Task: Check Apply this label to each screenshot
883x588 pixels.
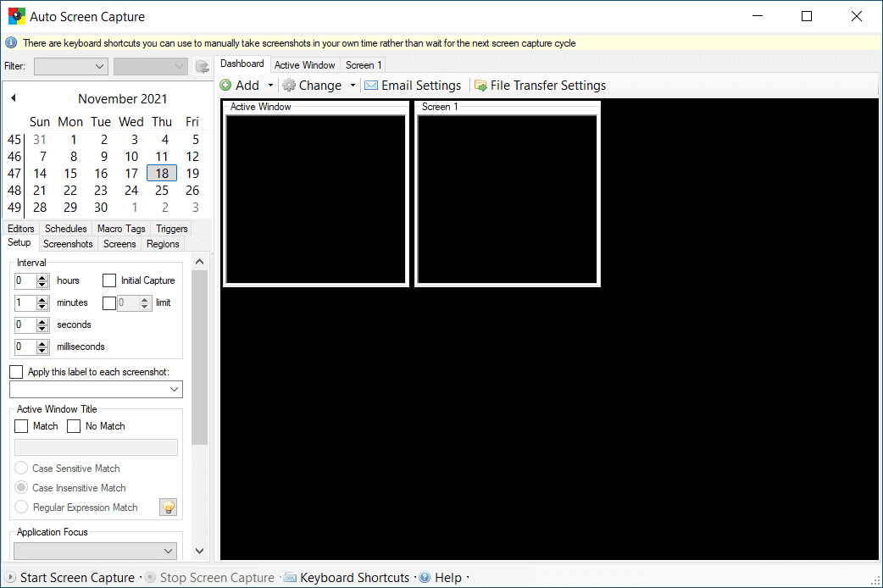Action: (16, 372)
